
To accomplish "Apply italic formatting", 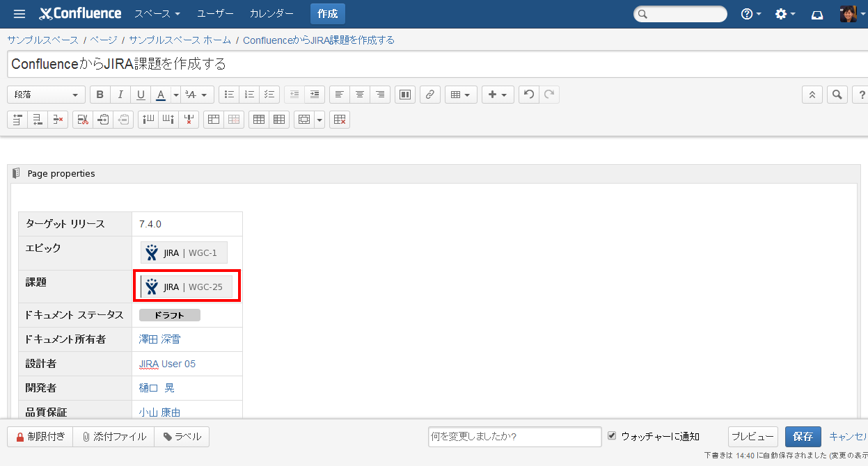I will 120,95.
